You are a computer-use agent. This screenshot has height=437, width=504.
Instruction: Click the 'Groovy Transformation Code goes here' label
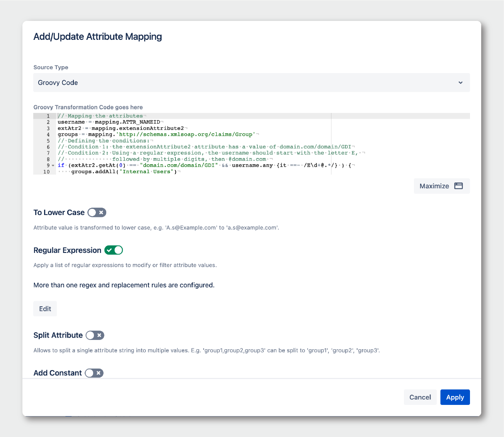tap(88, 107)
